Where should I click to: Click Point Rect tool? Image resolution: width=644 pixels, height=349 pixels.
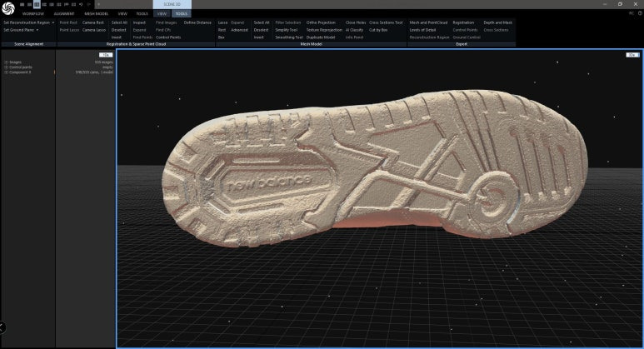68,22
